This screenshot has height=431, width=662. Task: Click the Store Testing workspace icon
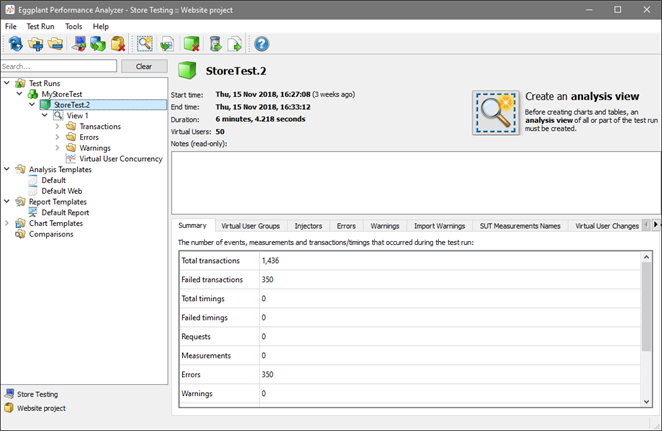click(x=9, y=394)
